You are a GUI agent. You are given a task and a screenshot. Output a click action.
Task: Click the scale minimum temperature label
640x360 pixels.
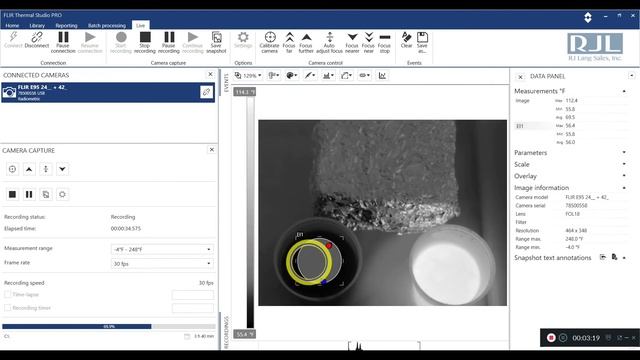pyautogui.click(x=244, y=334)
